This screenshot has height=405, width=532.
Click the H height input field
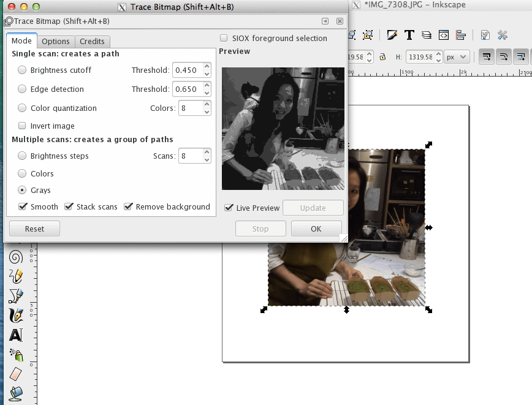420,57
